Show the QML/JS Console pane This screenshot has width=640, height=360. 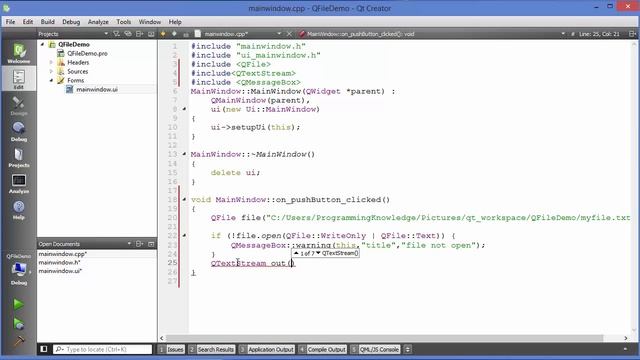click(375, 349)
